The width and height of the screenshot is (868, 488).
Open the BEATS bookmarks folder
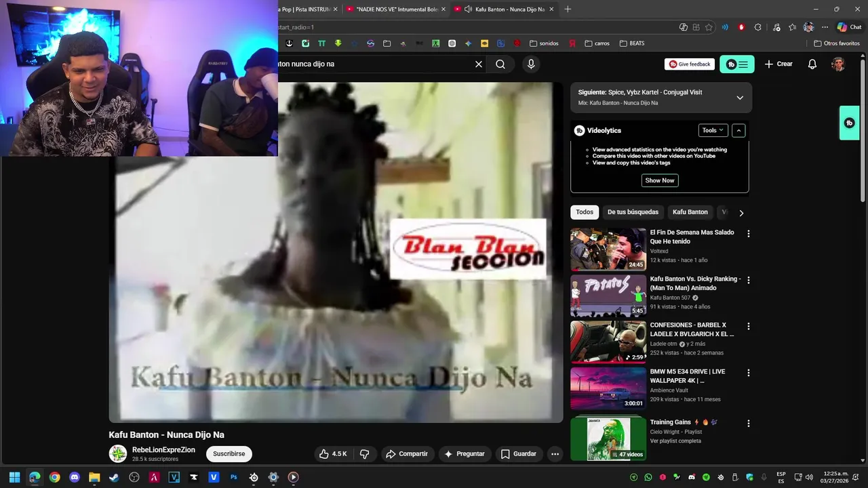[632, 43]
